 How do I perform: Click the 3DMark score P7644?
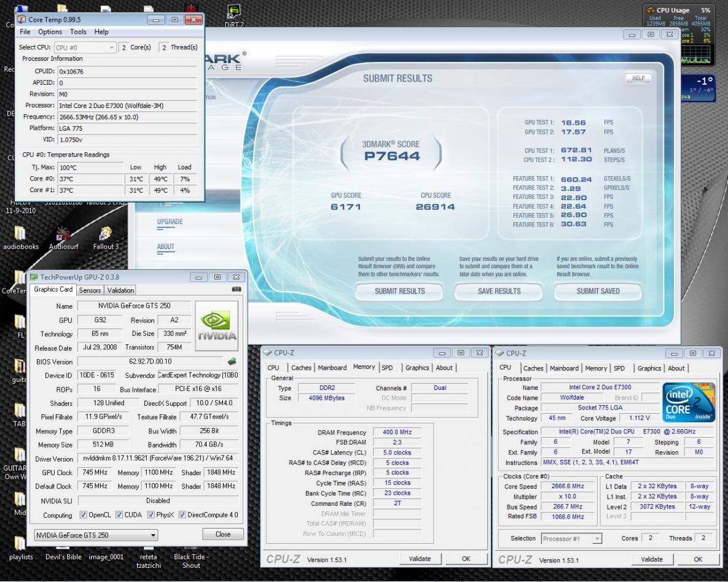click(x=392, y=157)
